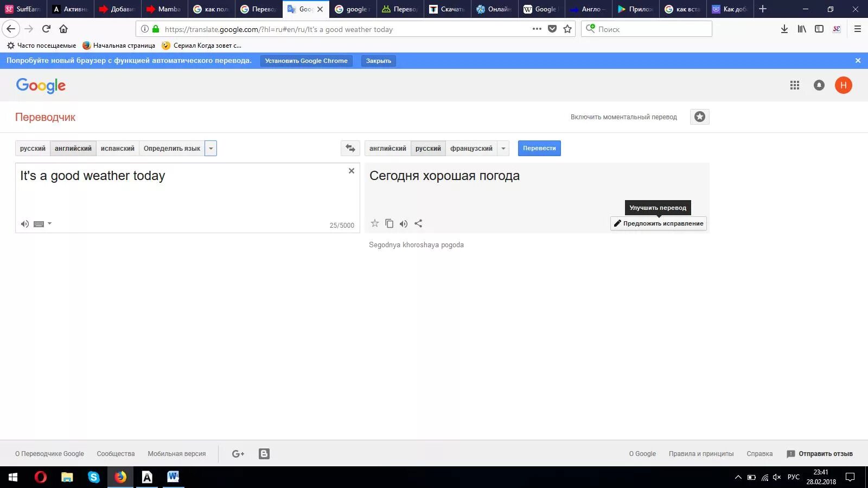Select русский as target language

coord(428,149)
